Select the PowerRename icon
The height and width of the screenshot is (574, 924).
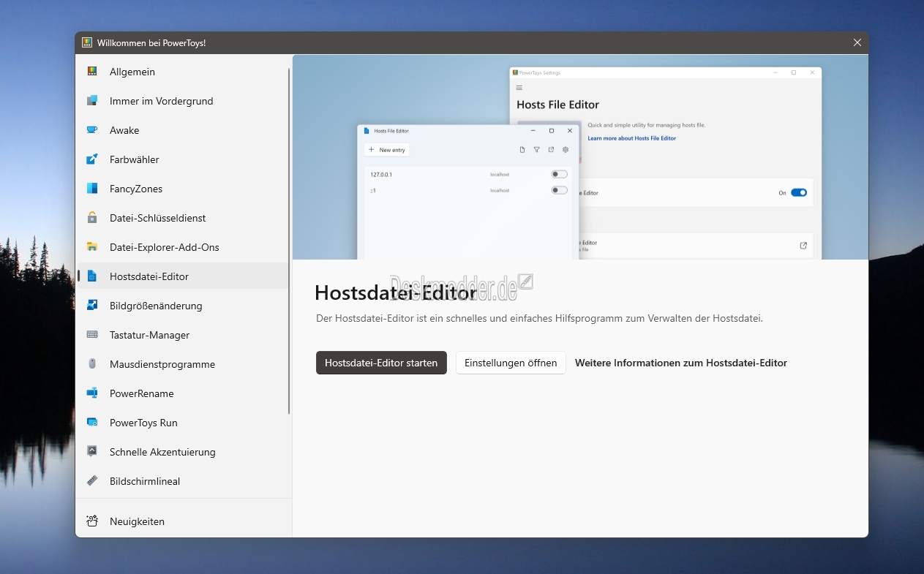92,393
